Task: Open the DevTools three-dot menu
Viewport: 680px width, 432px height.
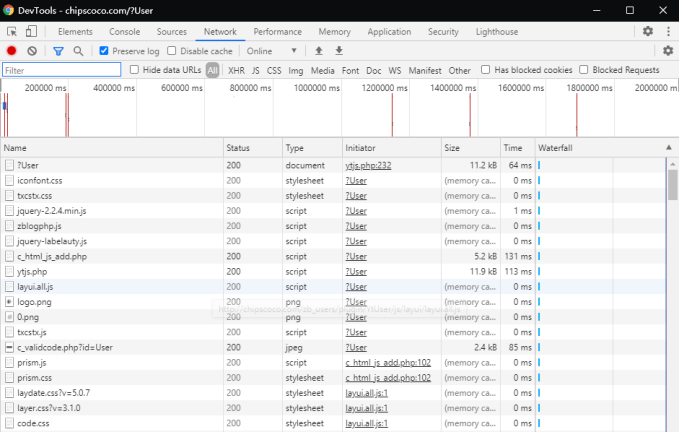Action: [x=668, y=31]
